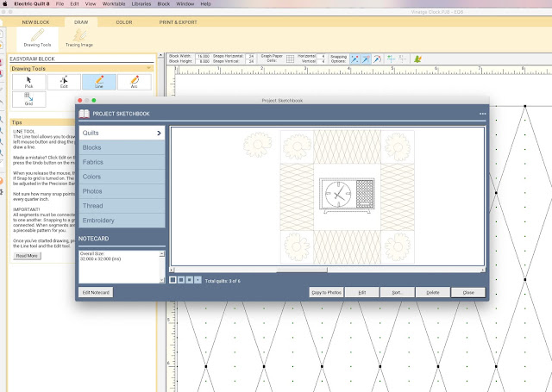
Task: Click the Sort button
Action: 397,292
